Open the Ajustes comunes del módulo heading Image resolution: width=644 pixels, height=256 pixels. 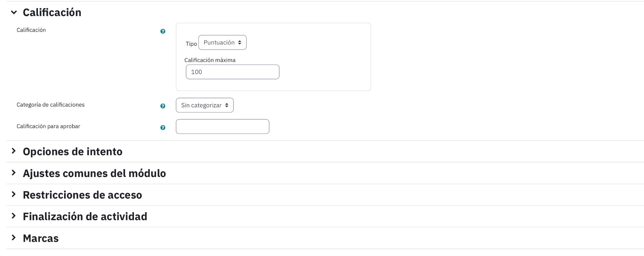pos(94,173)
